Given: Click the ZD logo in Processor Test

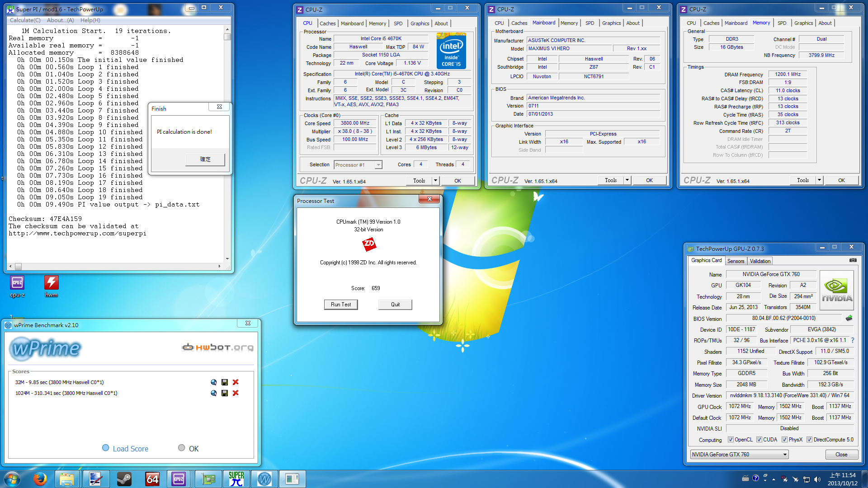Looking at the screenshot, I should (369, 244).
